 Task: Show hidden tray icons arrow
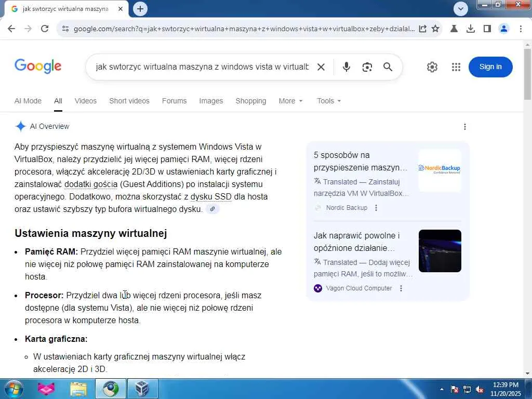(442, 389)
